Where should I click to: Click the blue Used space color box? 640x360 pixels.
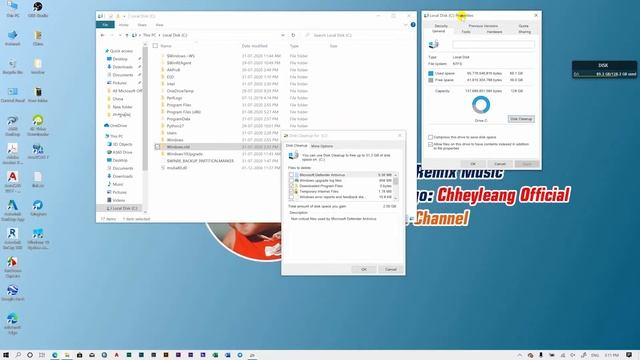[431, 73]
